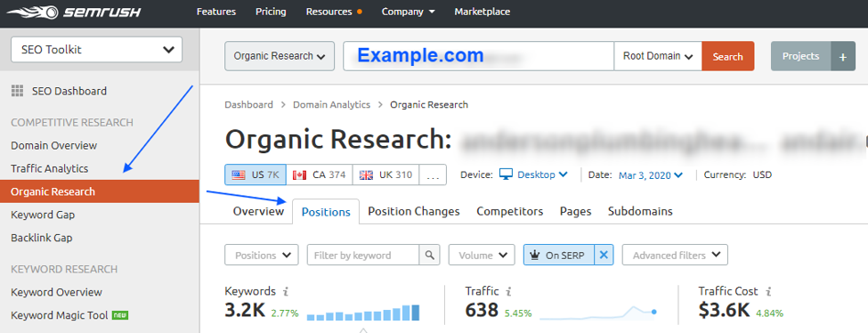Click the Projects button
The width and height of the screenshot is (868, 333).
click(x=800, y=56)
